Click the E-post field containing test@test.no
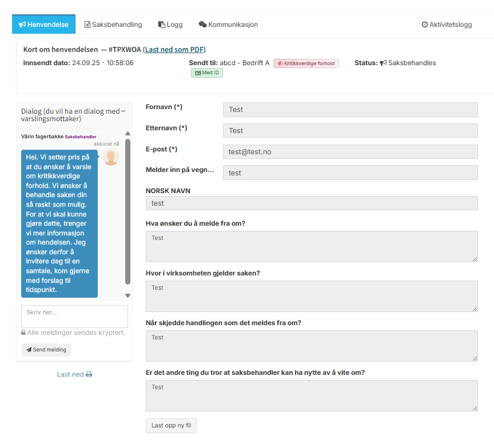The image size is (494, 448). click(350, 151)
